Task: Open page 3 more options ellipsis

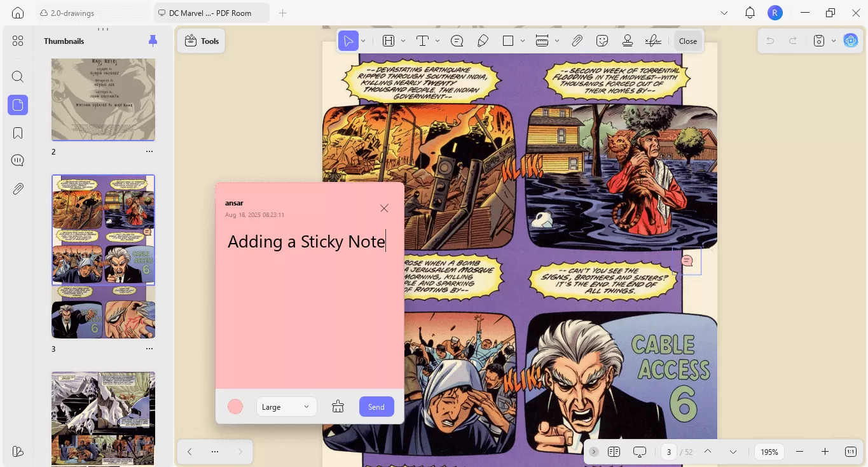Action: (149, 349)
